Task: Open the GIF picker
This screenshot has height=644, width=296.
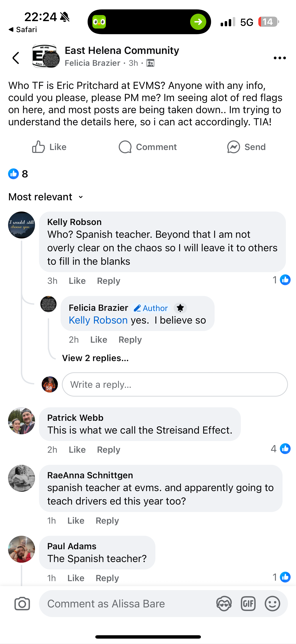Action: 248,604
